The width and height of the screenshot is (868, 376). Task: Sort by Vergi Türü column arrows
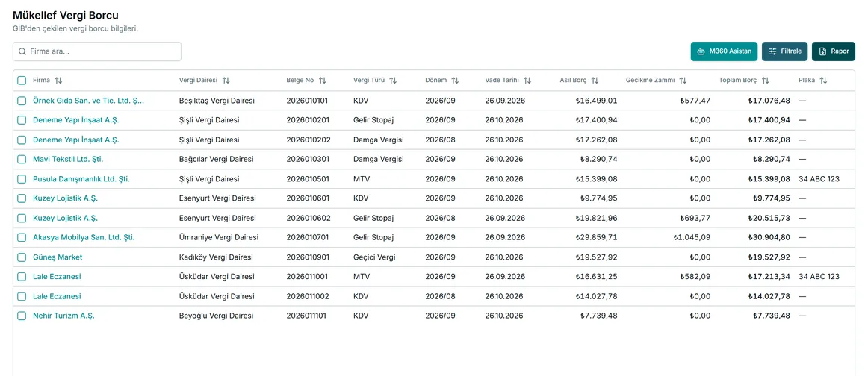click(393, 80)
